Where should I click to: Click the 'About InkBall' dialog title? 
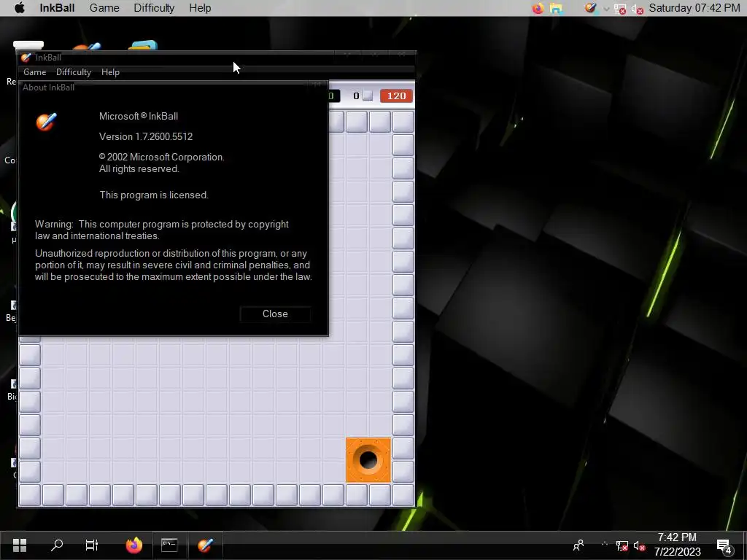click(49, 87)
